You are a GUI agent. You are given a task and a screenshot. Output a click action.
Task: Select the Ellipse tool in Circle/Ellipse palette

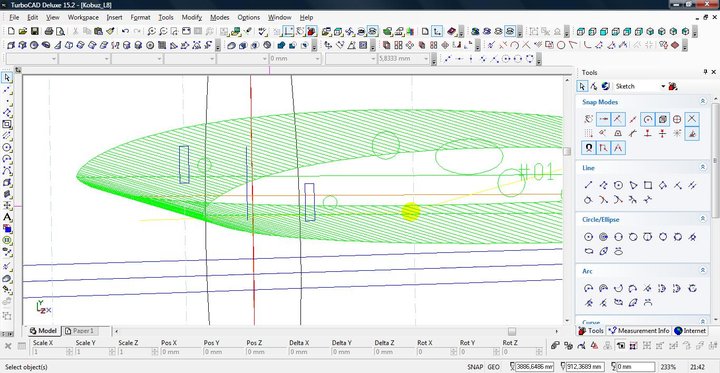[588, 251]
